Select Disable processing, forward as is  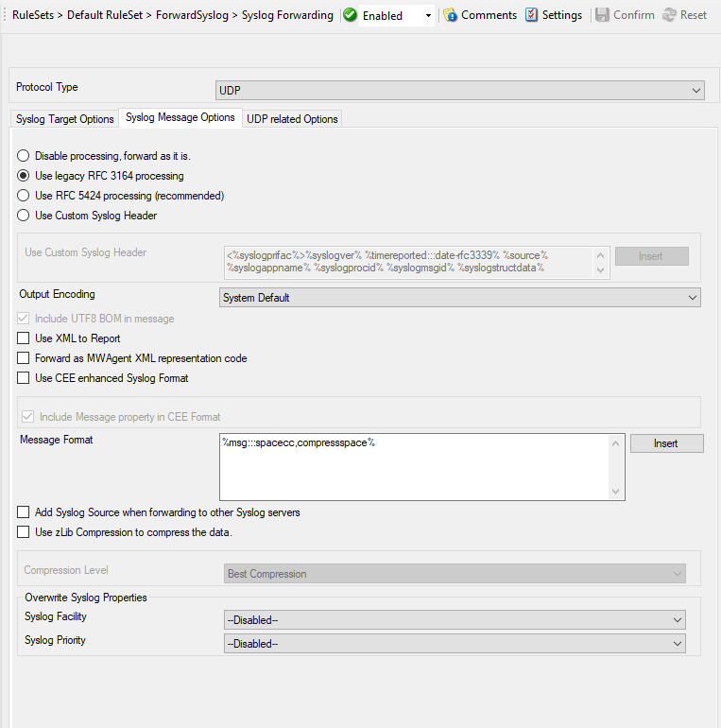pyautogui.click(x=24, y=156)
